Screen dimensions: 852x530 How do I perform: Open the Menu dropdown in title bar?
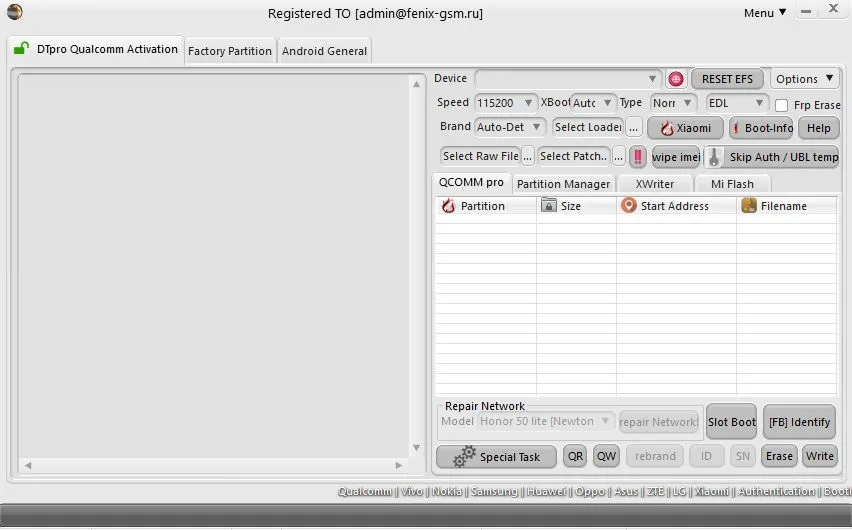point(765,13)
